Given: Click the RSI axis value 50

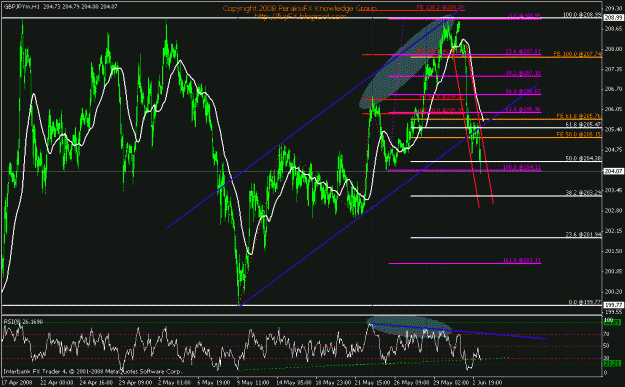Looking at the screenshot, I should pos(606,346).
